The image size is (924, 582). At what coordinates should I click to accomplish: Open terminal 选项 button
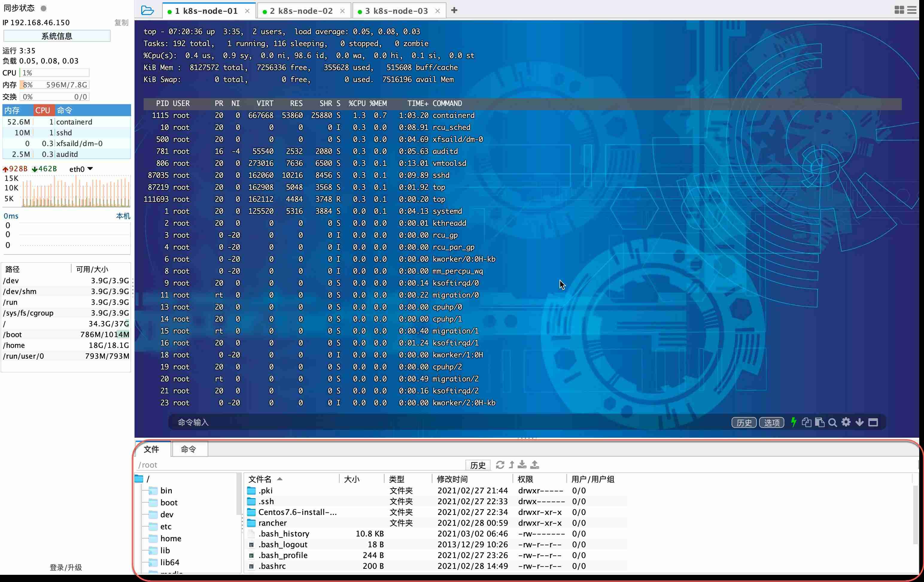tap(772, 423)
